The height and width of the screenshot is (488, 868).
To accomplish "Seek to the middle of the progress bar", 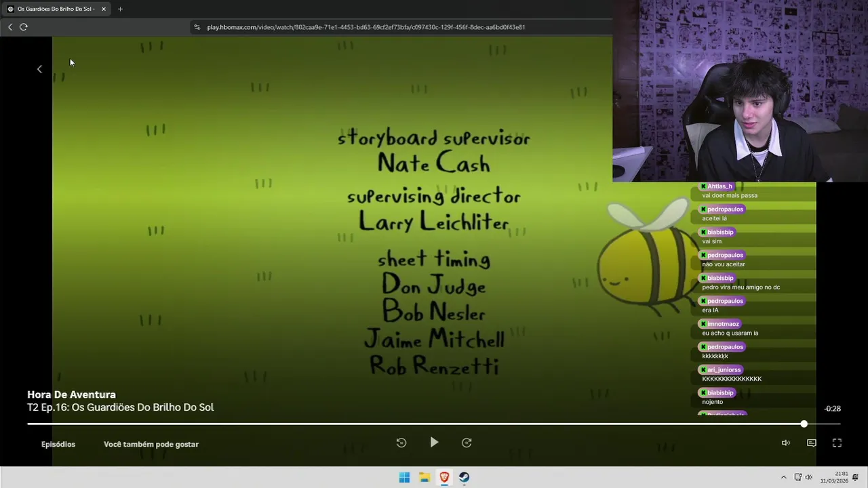I will (x=434, y=424).
